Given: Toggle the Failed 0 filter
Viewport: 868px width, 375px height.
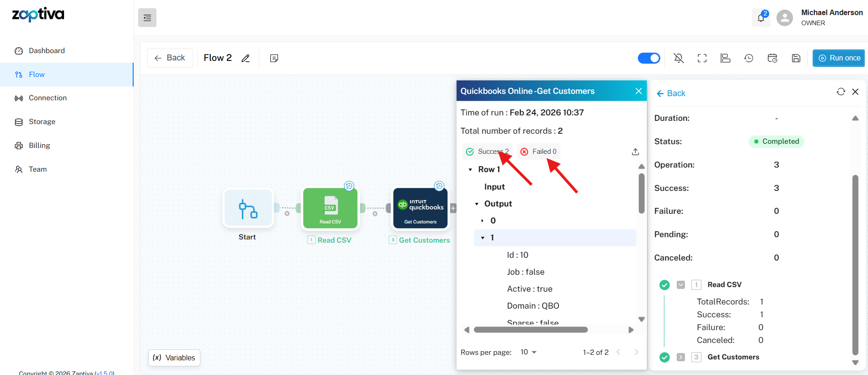Looking at the screenshot, I should click(539, 152).
